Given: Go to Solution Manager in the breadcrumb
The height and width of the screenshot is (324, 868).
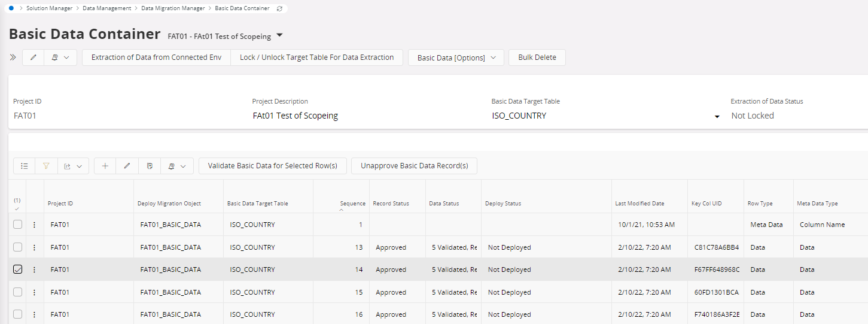Looking at the screenshot, I should click(49, 8).
